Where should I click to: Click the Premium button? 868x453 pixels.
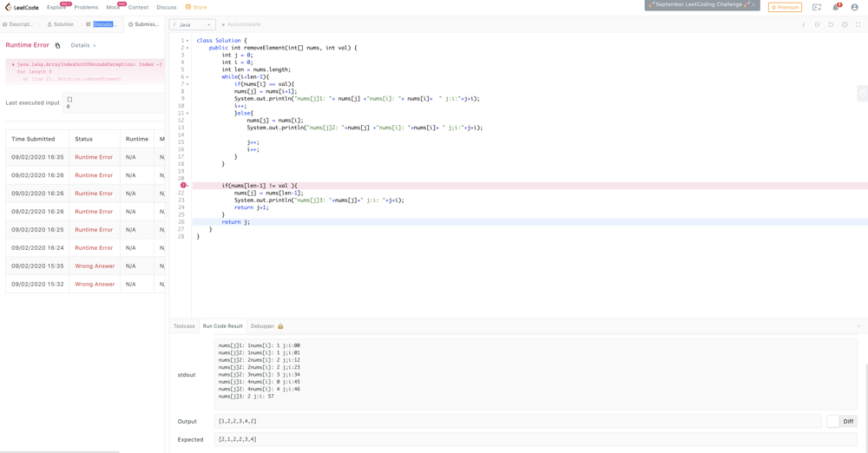[785, 7]
